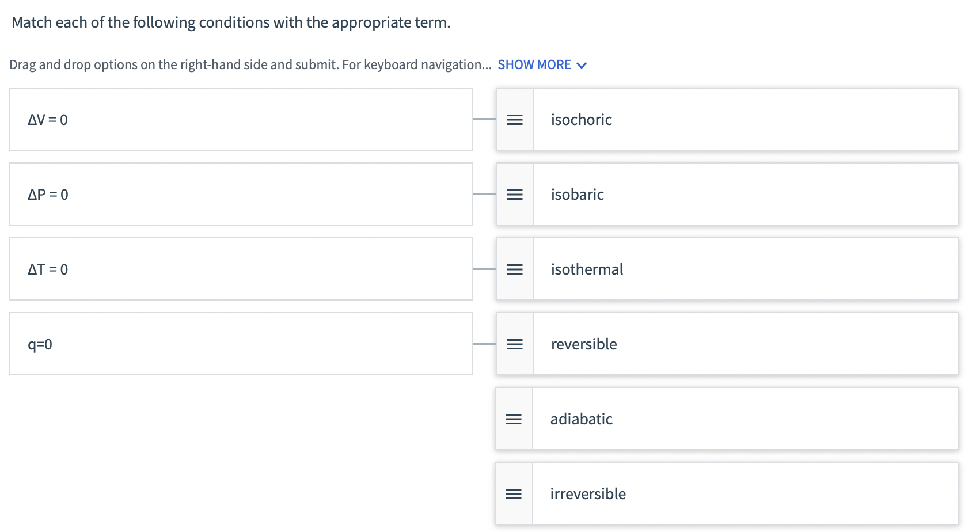Click the drag handle icon beside irreversible
The height and width of the screenshot is (532, 980).
514,494
